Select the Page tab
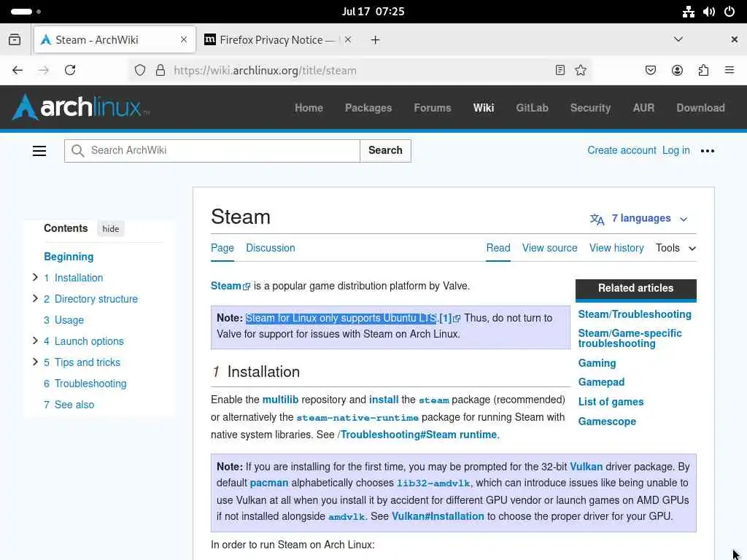The image size is (747, 560). click(222, 248)
